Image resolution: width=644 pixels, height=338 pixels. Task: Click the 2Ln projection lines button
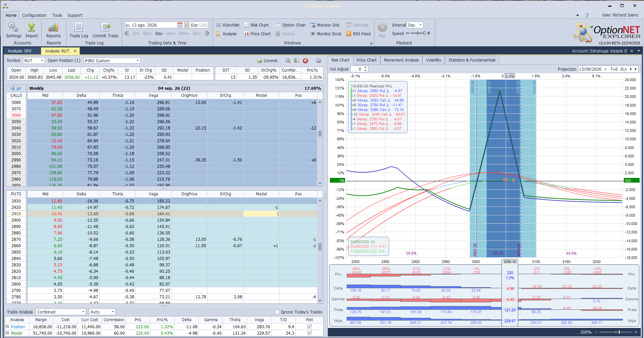pos(623,69)
